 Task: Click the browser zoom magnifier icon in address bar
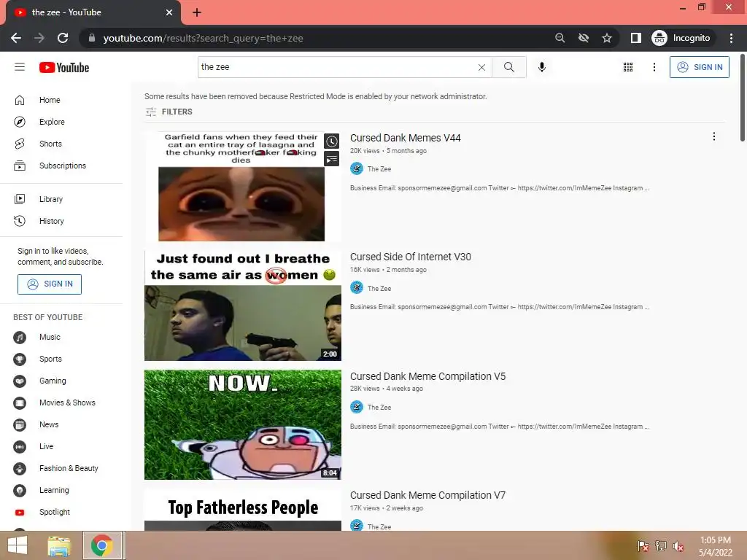coord(560,38)
